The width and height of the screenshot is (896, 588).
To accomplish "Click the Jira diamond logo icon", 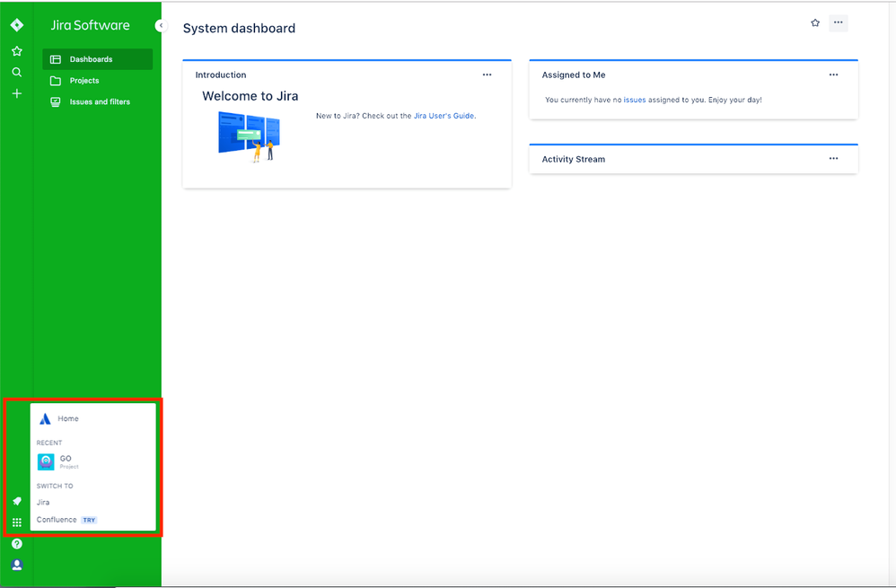I will point(16,25).
